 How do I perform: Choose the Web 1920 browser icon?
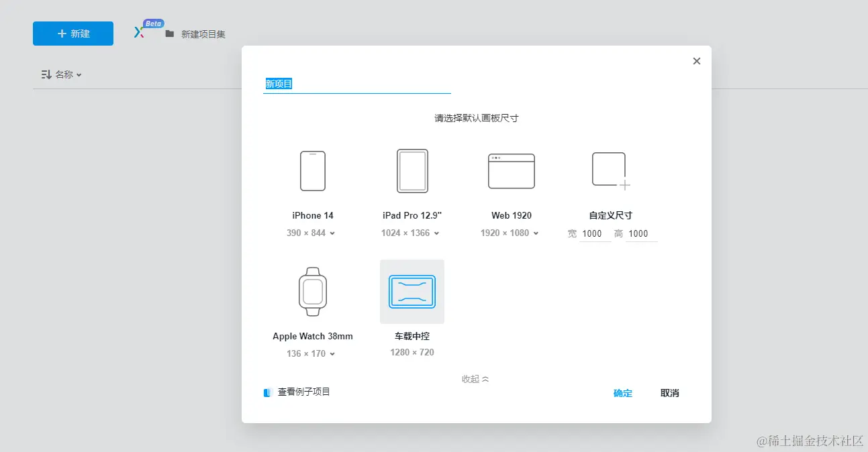click(512, 171)
